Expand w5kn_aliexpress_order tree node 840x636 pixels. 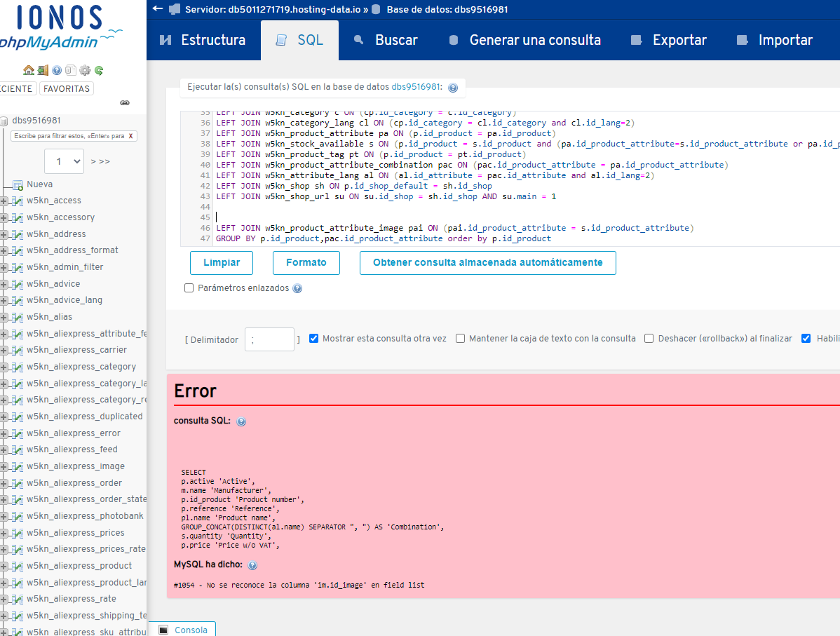point(4,484)
